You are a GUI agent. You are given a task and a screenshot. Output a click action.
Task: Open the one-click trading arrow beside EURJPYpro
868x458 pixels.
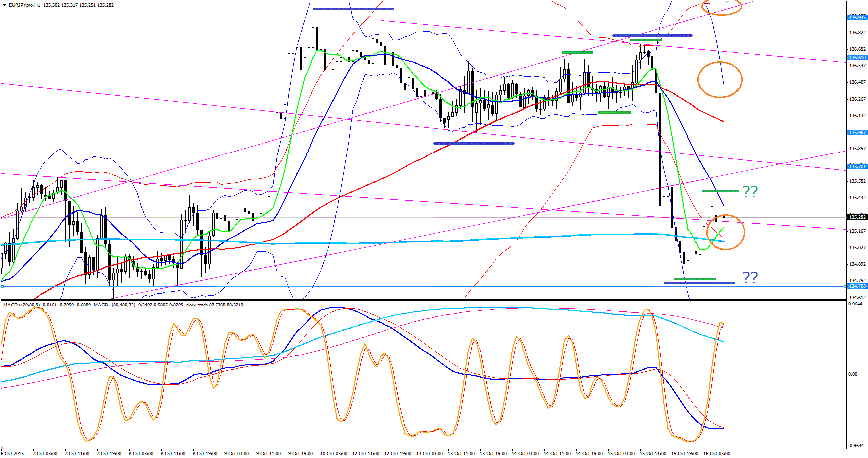[x=4, y=5]
